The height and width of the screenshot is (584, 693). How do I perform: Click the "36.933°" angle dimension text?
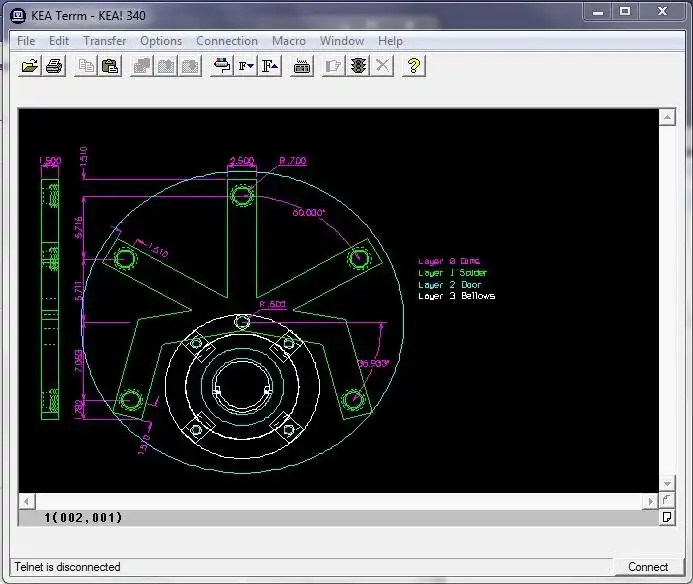[x=373, y=363]
